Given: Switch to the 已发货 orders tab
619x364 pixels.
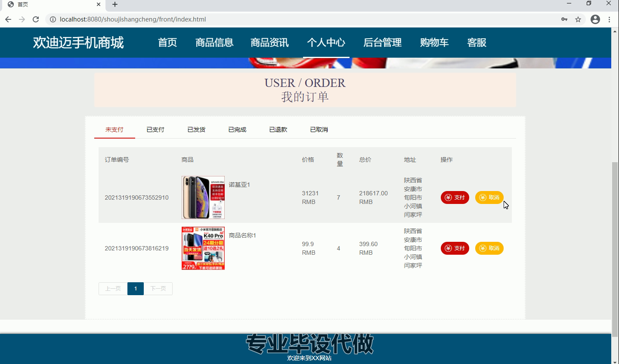Looking at the screenshot, I should (x=196, y=130).
